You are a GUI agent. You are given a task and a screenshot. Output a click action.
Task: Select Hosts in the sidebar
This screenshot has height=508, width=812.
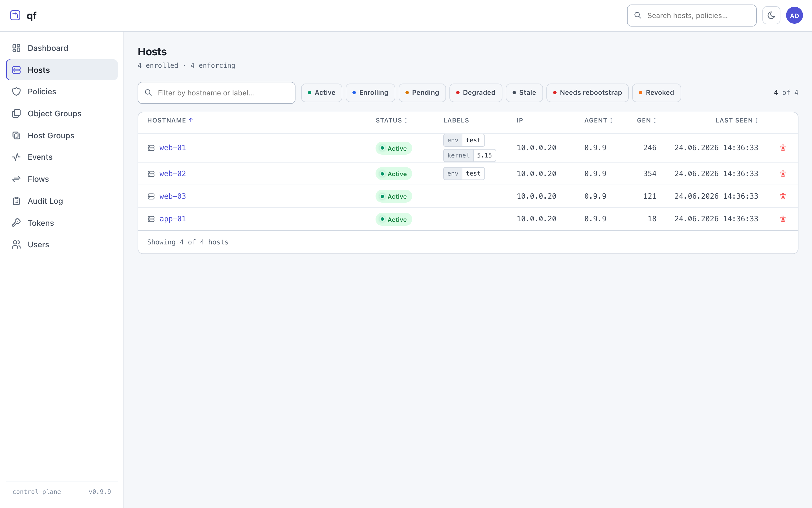[x=62, y=70]
